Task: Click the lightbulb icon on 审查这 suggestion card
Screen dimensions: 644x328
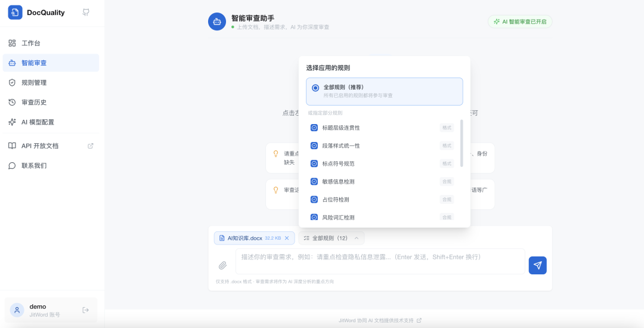Action: [x=276, y=190]
